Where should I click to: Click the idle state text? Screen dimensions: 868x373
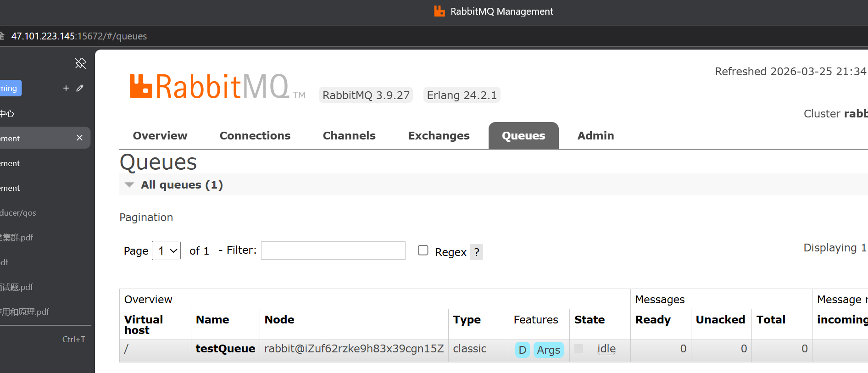point(606,349)
